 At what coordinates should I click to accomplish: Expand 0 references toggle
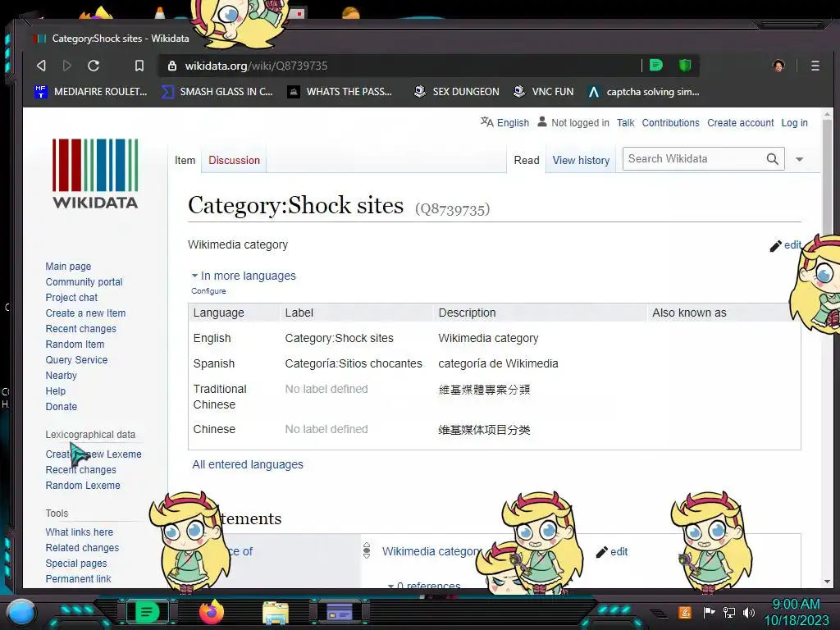coord(424,584)
